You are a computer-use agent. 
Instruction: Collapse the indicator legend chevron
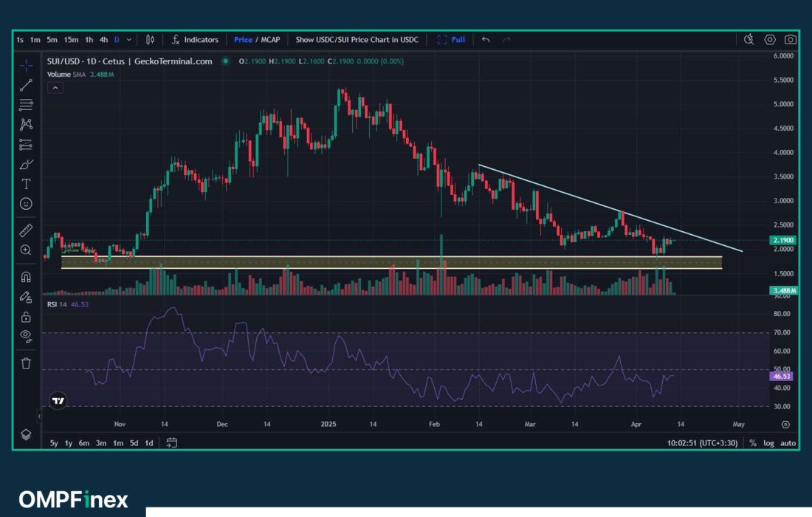click(x=55, y=88)
